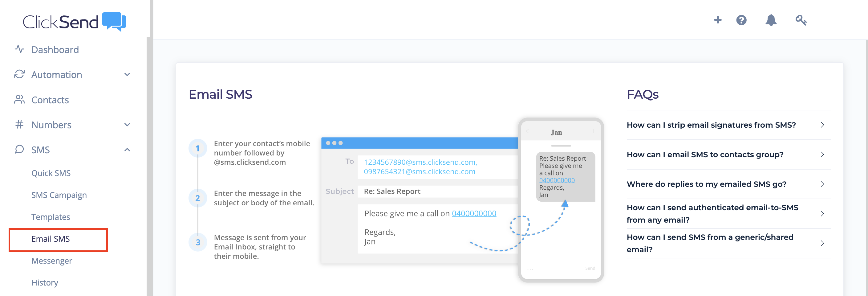868x296 pixels.
Task: Click the Contacts people icon
Action: (19, 100)
